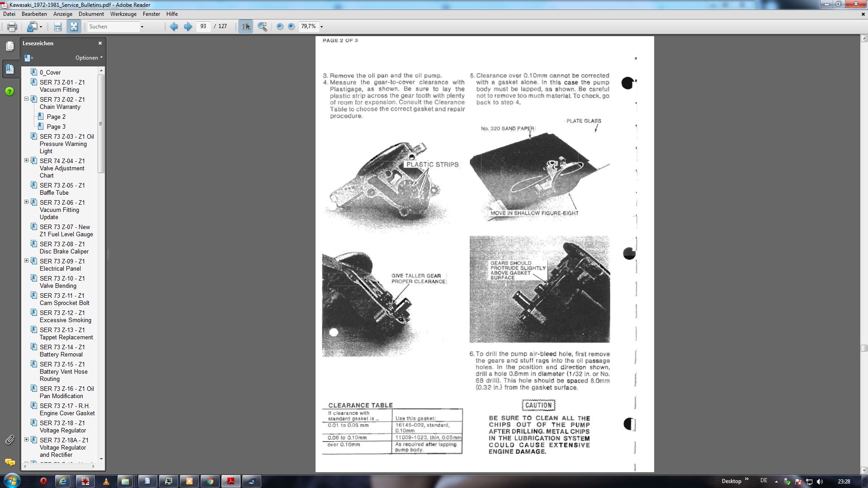Activate the text selection tool
The image size is (868, 488).
point(245,27)
